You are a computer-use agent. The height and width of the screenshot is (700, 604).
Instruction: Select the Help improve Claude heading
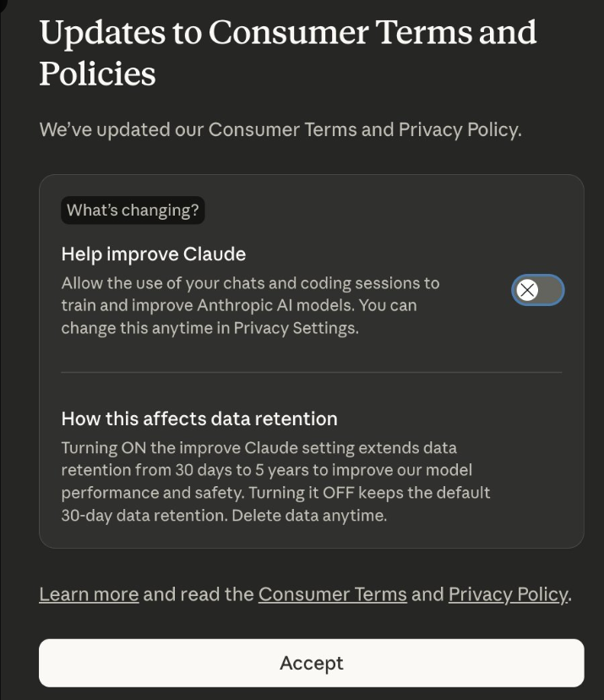(x=153, y=254)
